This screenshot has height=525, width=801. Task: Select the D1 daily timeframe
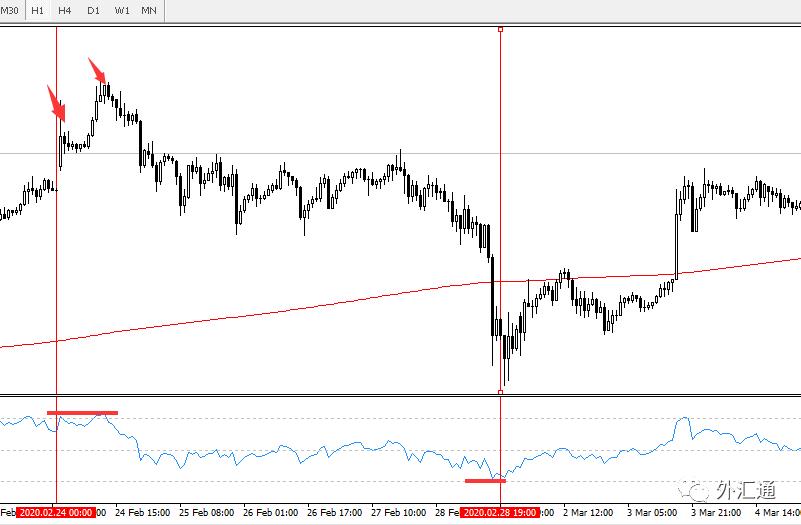click(93, 10)
